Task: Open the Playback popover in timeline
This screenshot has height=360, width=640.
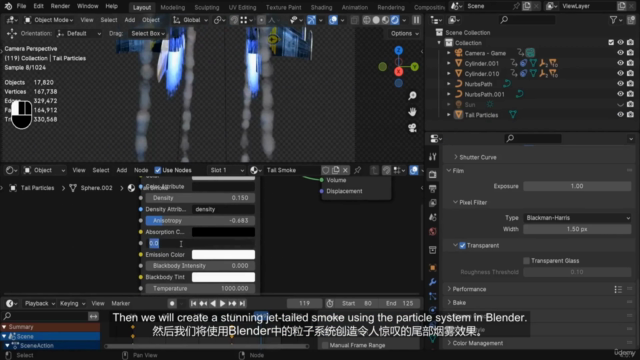Action: [40, 303]
